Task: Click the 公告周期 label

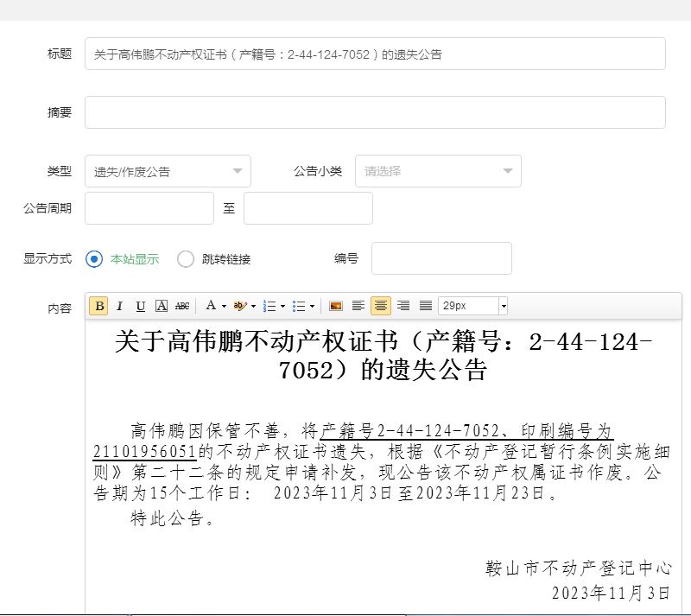Action: 48,208
